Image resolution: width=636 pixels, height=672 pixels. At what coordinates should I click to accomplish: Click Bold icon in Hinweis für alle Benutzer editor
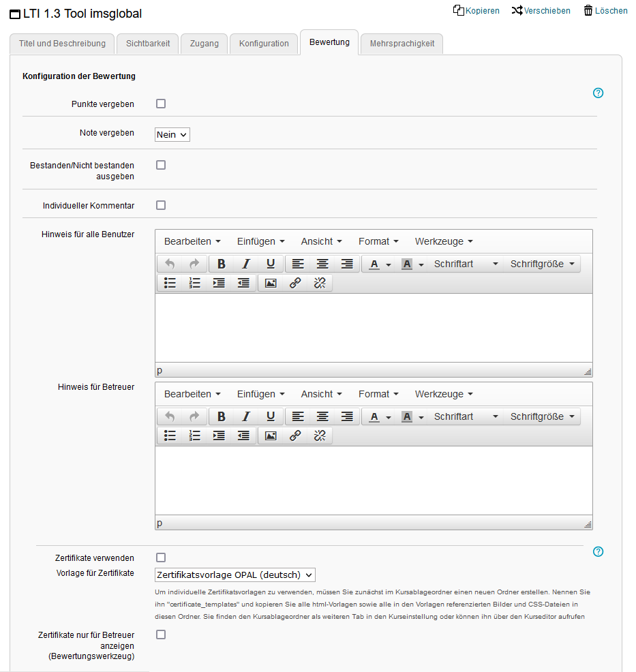click(221, 264)
